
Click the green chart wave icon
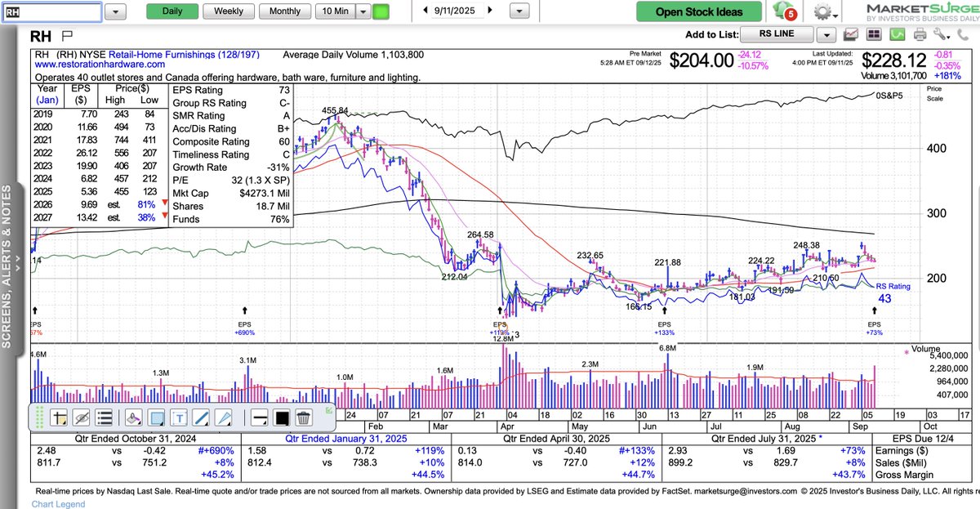pyautogui.click(x=897, y=34)
